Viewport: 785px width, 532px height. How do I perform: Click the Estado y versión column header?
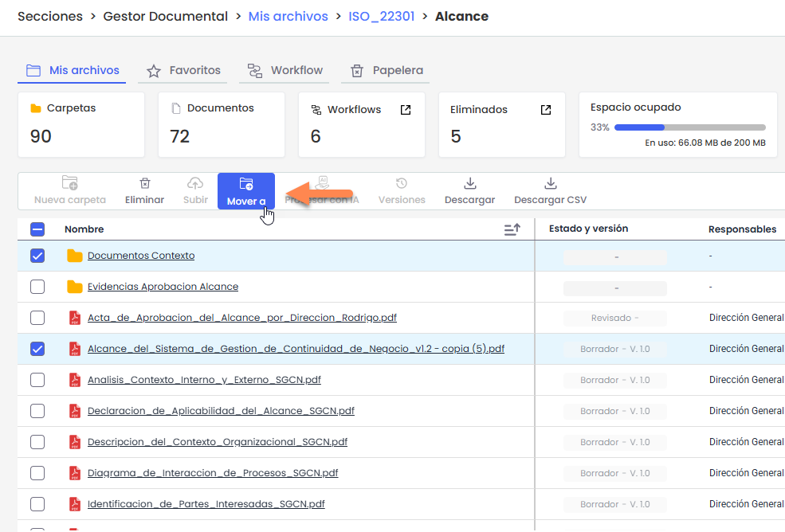click(x=588, y=229)
